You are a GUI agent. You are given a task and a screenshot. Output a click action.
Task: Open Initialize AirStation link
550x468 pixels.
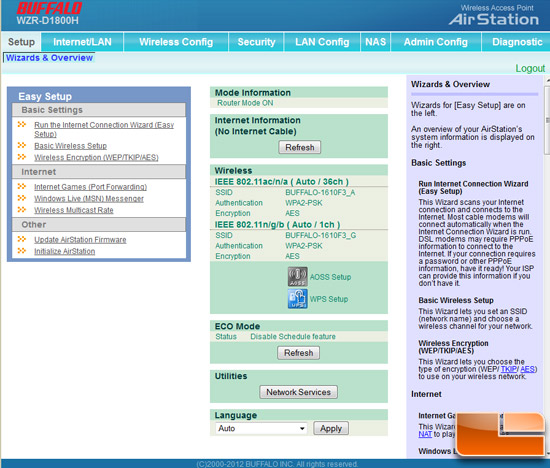[65, 251]
